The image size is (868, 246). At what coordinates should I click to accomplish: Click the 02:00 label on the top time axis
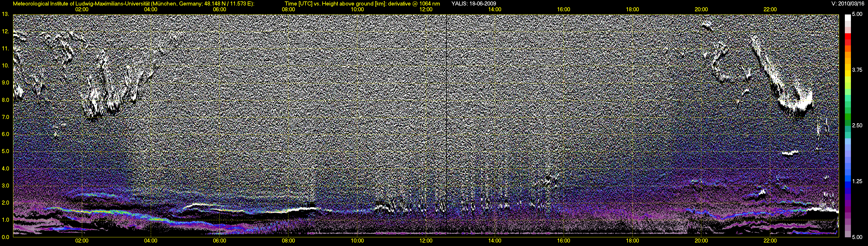click(x=82, y=10)
